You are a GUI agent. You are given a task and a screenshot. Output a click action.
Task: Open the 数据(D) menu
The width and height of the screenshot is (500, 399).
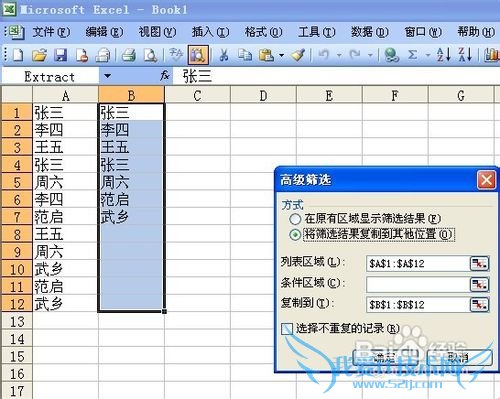(370, 32)
